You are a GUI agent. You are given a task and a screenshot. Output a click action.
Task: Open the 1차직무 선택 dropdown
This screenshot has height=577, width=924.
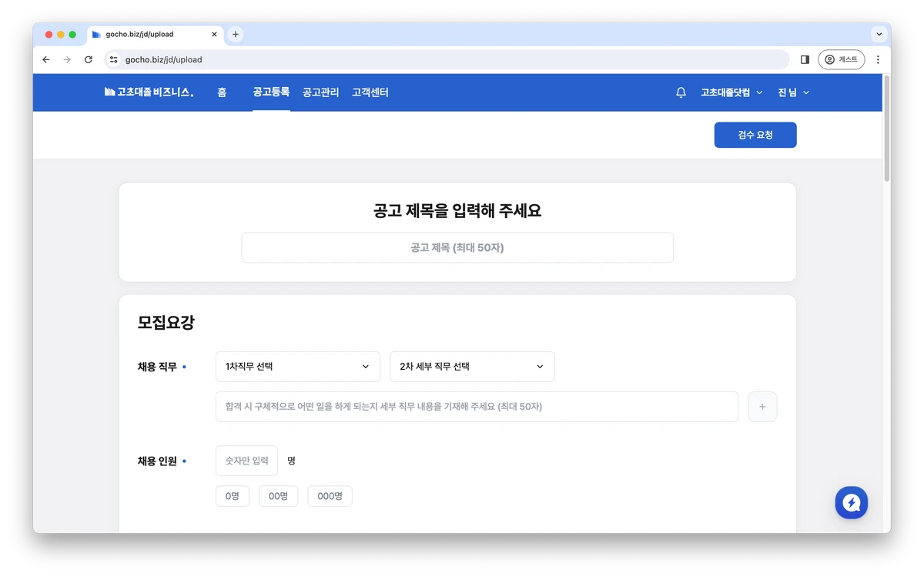298,367
